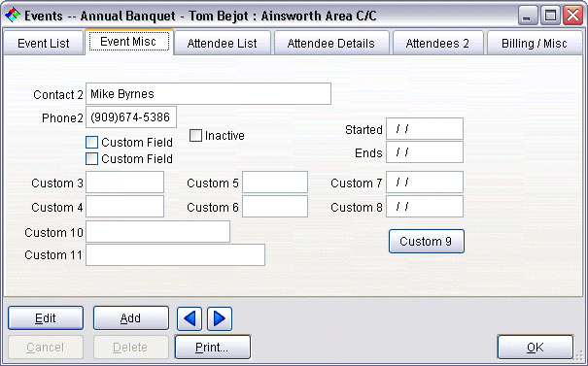The image size is (588, 366).
Task: Click the Contact 2 name field
Action: [209, 93]
